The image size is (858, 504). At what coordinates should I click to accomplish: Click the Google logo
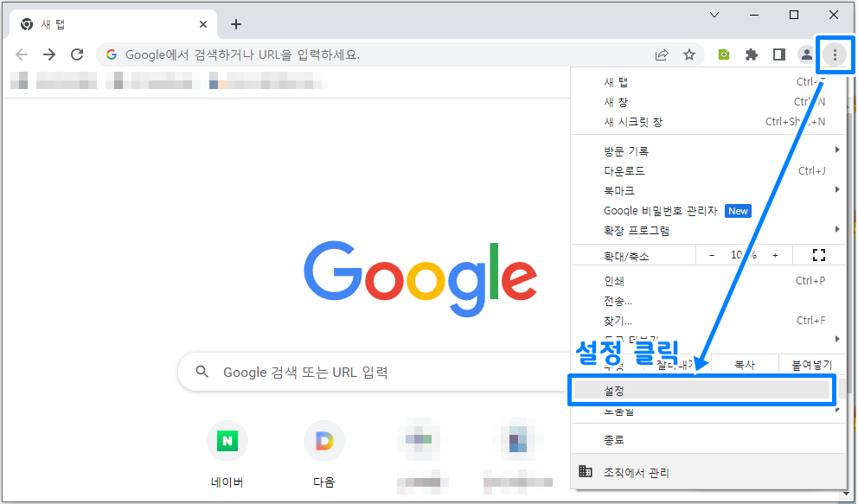point(420,278)
